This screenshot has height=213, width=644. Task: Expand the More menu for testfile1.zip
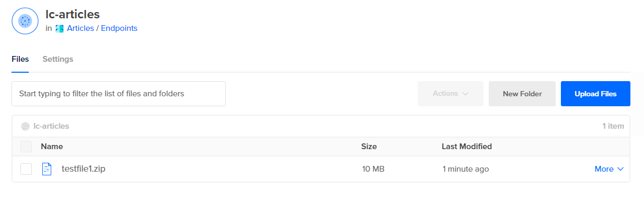coord(609,169)
